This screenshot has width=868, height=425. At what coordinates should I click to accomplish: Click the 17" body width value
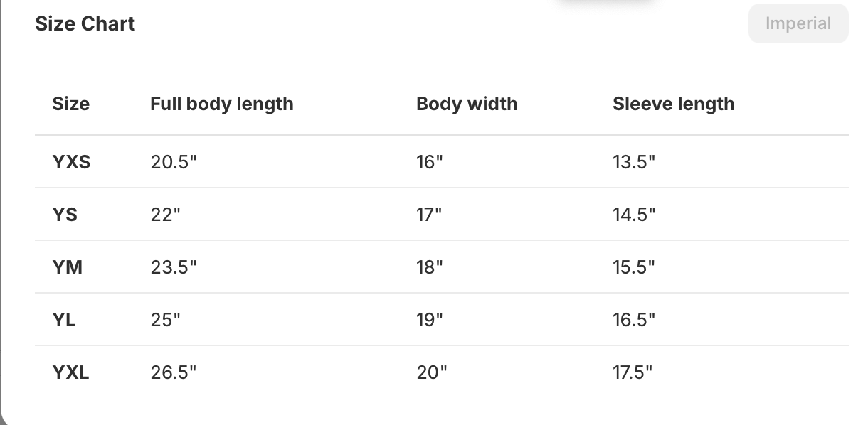click(x=429, y=215)
